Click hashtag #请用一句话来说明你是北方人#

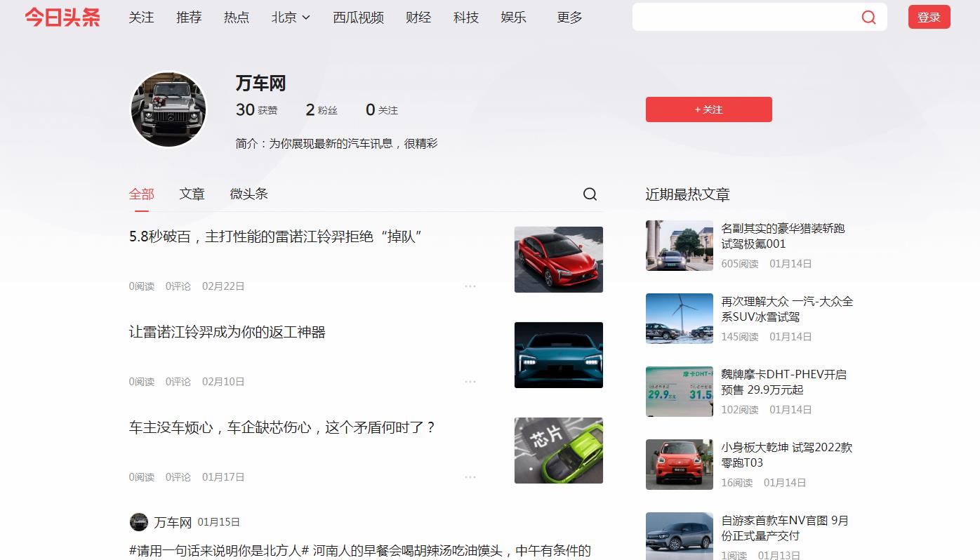click(220, 551)
